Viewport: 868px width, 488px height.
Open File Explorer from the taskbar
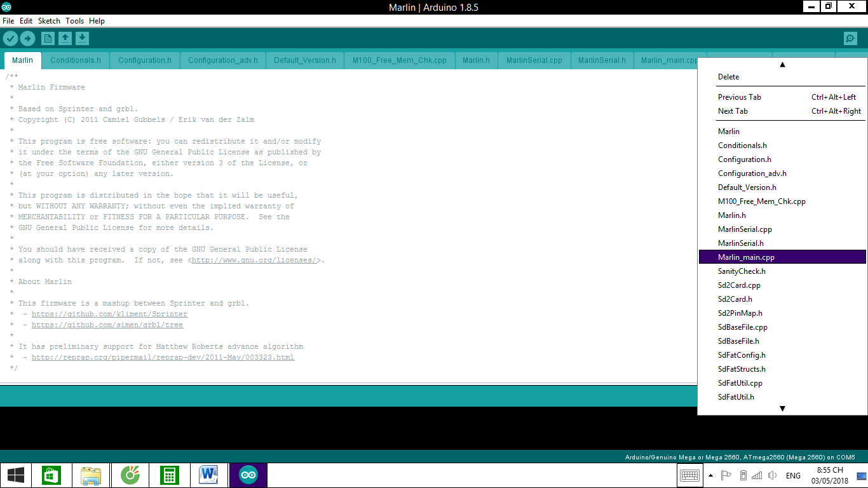[x=91, y=475]
